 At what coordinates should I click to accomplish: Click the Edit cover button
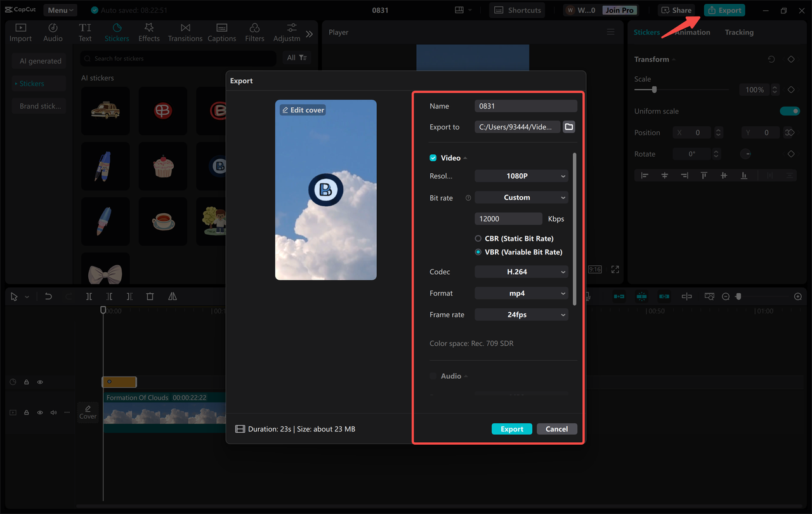(303, 110)
